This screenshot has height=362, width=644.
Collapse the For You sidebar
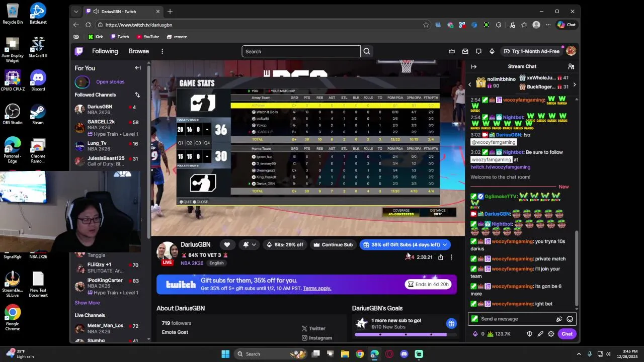138,68
